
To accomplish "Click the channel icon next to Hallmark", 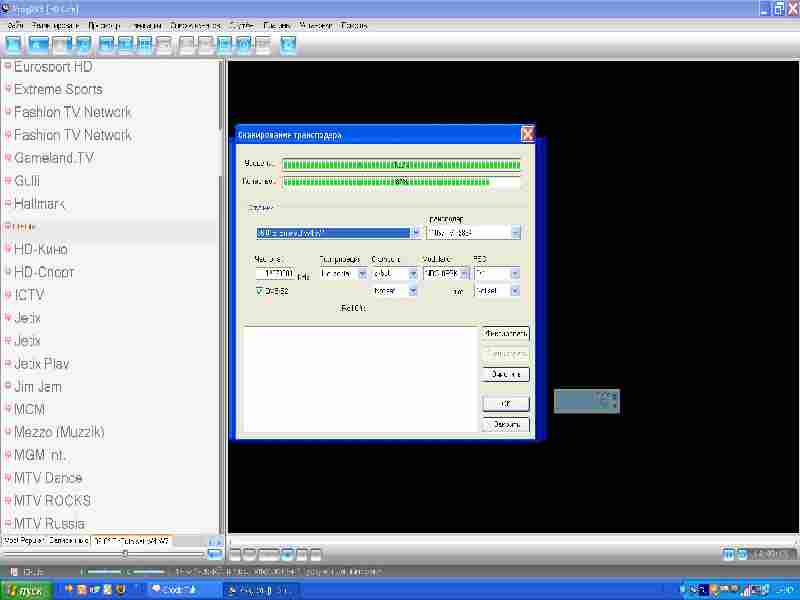I will 8,203.
